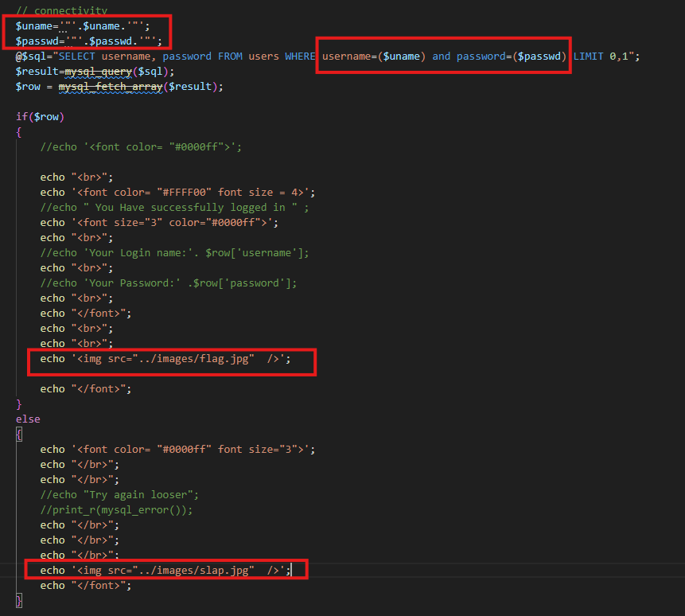Click the 'Your Login name:' commented line

(x=174, y=253)
